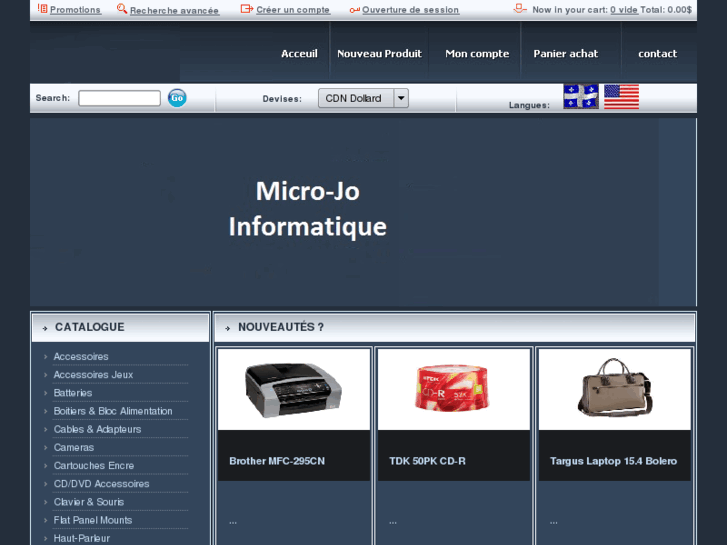
Task: Select the Targus Laptop 15.4 Bolero link
Action: pyautogui.click(x=613, y=461)
